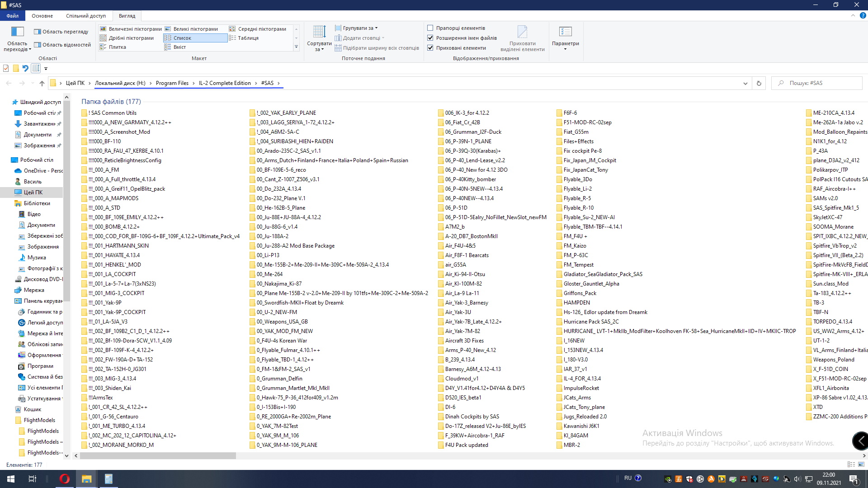868x488 pixels.
Task: Click Область перегляду preview pane button
Action: coord(61,32)
